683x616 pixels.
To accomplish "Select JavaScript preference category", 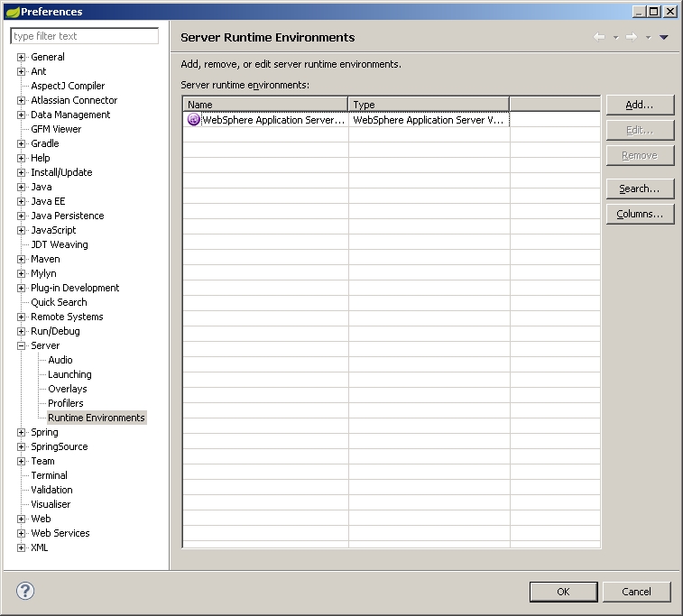I will pos(53,230).
